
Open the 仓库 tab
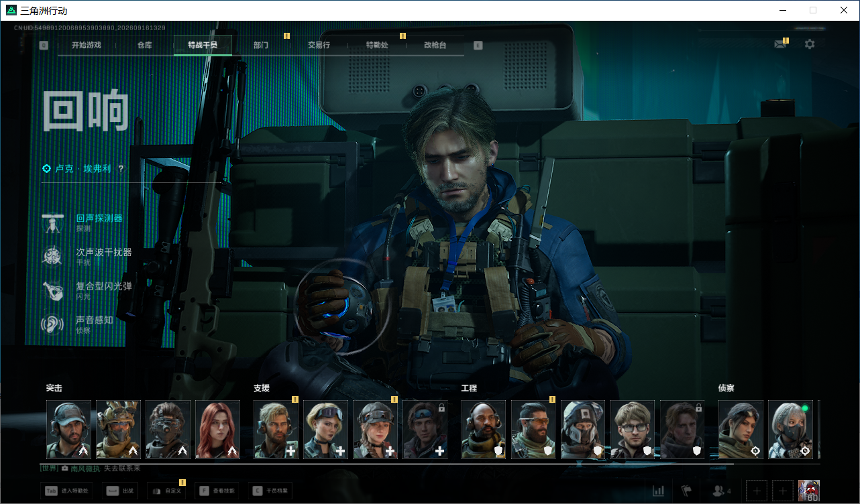pyautogui.click(x=145, y=46)
